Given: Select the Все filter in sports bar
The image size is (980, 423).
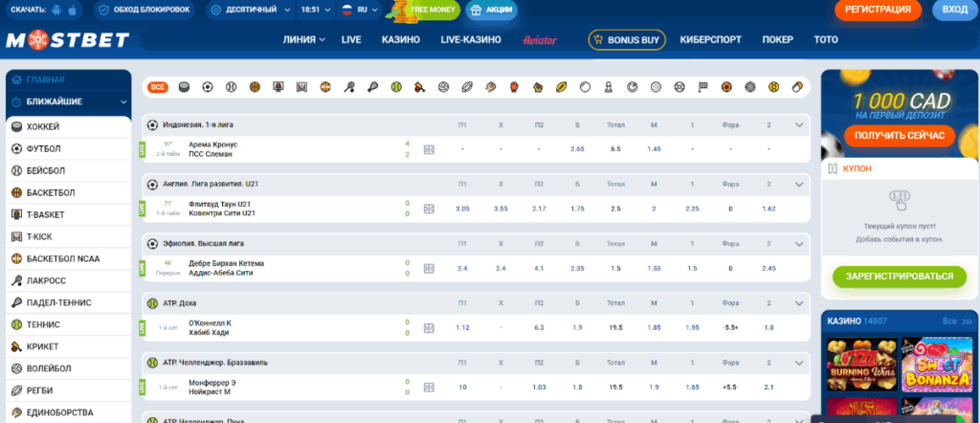Looking at the screenshot, I should [158, 87].
